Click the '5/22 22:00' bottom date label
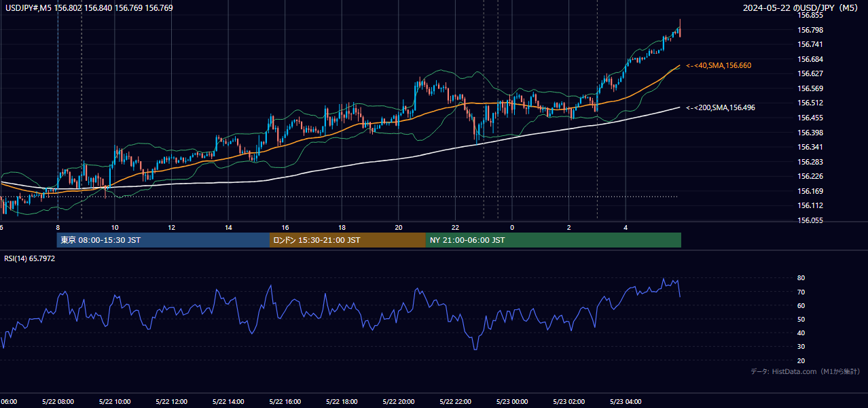 [x=455, y=402]
